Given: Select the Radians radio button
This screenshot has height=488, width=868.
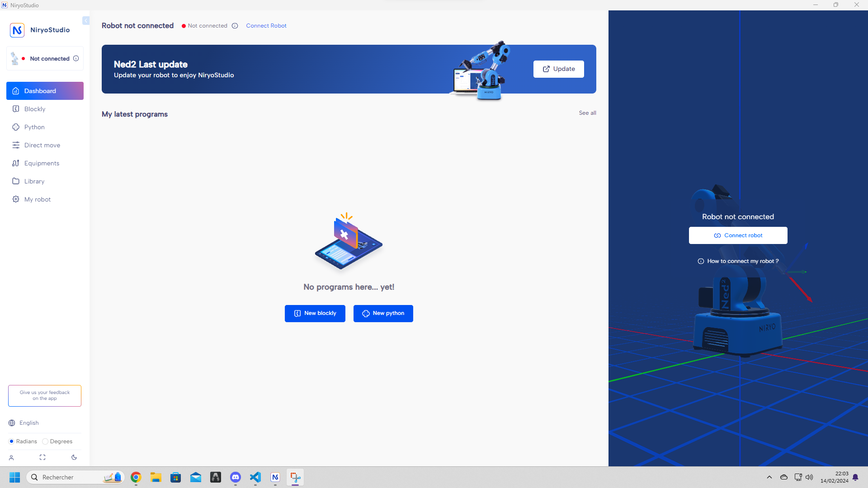Looking at the screenshot, I should (x=12, y=441).
